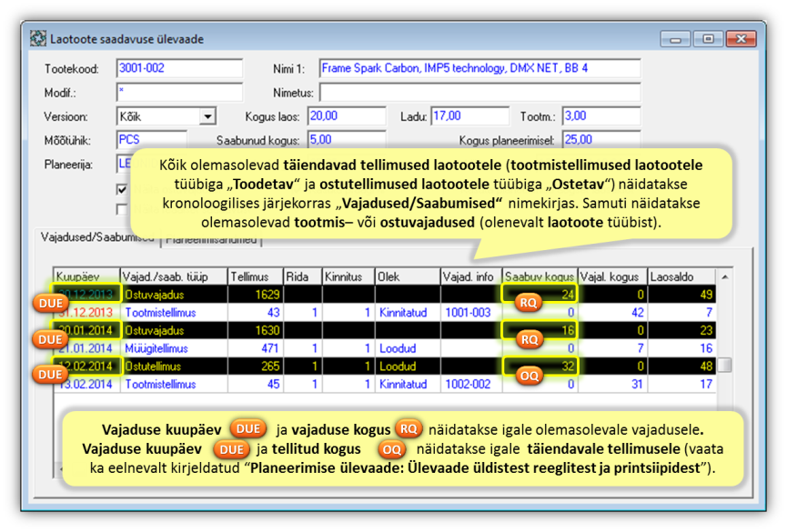This screenshot has height=532, width=787.
Task: Sort by the Tellimus column header
Action: pyautogui.click(x=256, y=276)
